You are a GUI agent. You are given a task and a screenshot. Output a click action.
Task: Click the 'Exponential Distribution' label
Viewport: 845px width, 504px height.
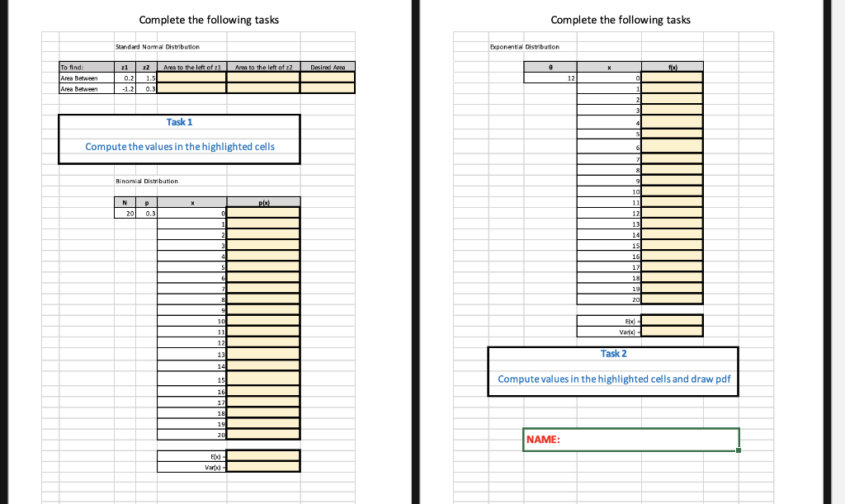click(x=524, y=47)
